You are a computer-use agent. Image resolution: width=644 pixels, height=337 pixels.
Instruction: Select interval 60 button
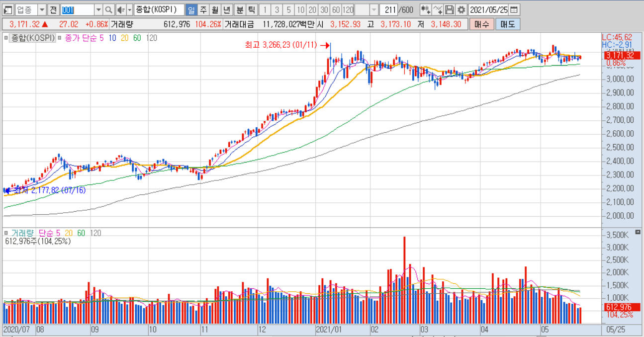(x=336, y=9)
